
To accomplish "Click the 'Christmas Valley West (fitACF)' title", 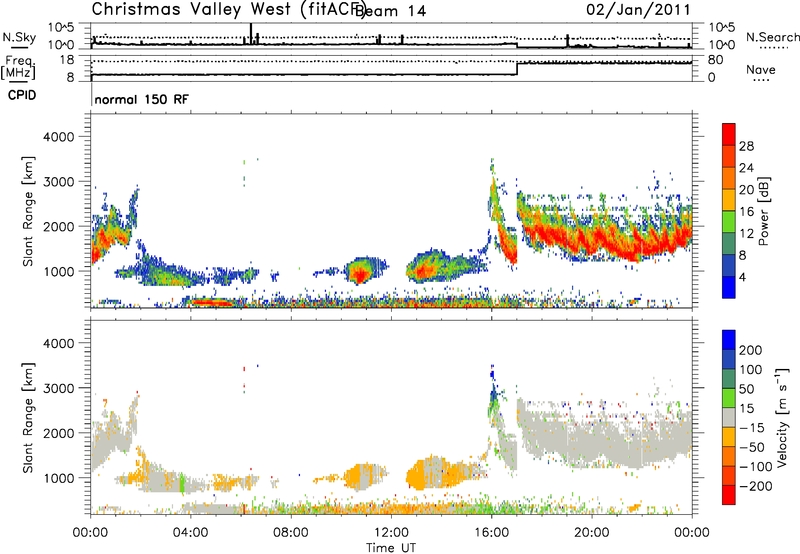I will (228, 10).
